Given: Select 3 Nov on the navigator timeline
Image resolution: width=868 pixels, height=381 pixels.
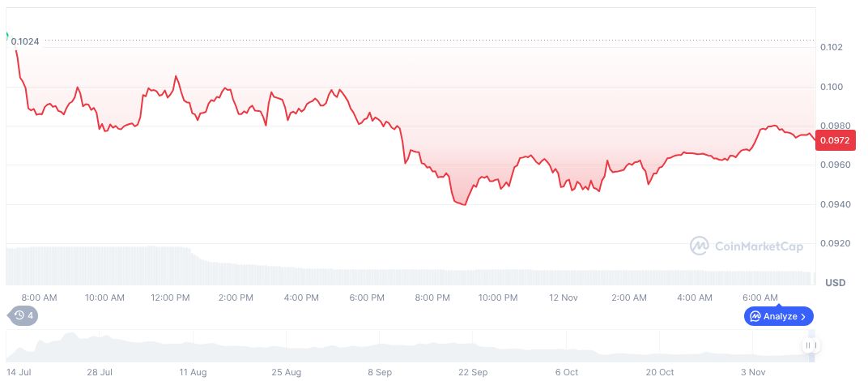Looking at the screenshot, I should [754, 372].
